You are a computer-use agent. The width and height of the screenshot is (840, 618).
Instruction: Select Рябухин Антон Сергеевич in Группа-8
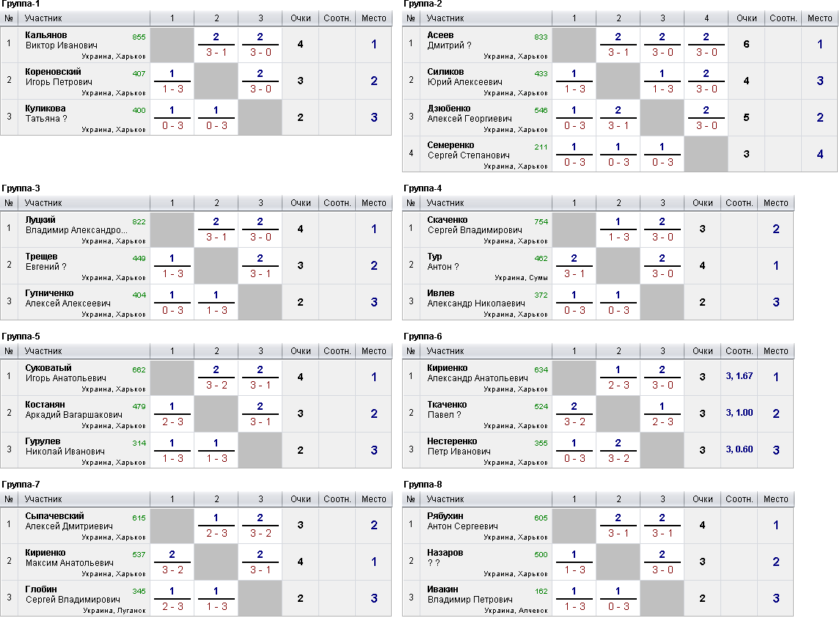point(462,521)
